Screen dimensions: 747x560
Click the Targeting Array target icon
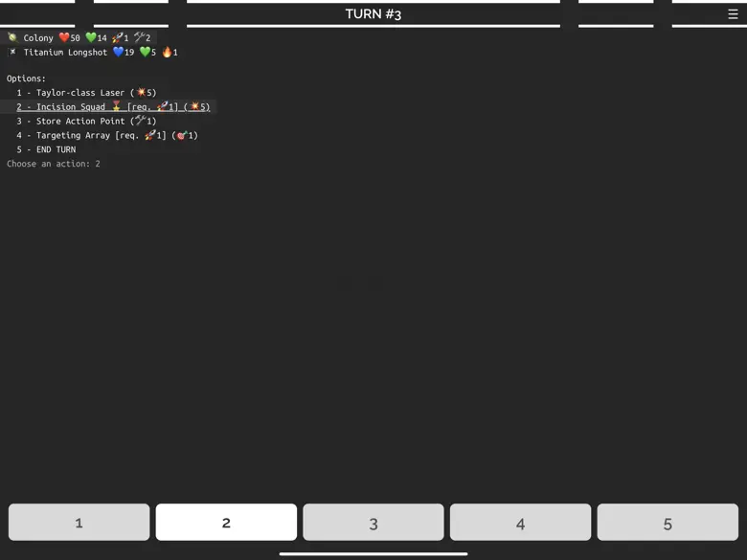pyautogui.click(x=182, y=135)
